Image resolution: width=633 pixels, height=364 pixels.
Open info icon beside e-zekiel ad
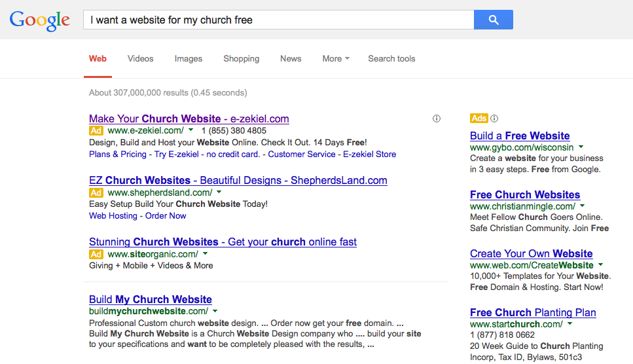coord(437,118)
